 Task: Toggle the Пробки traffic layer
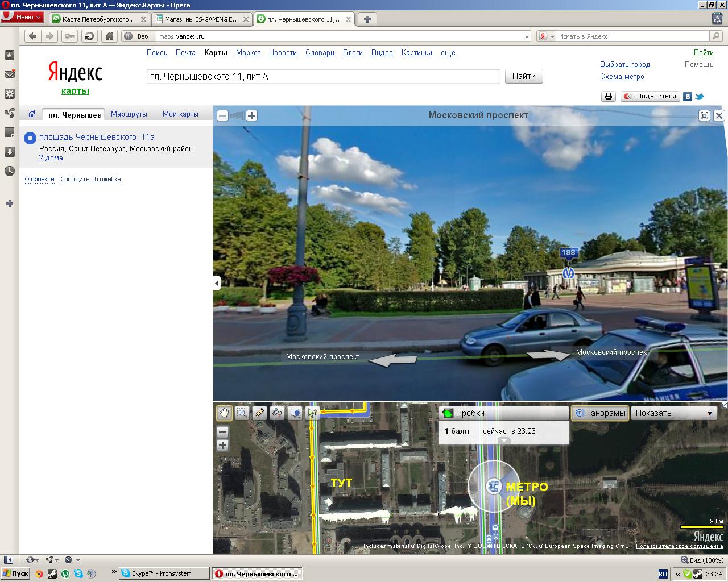point(504,413)
